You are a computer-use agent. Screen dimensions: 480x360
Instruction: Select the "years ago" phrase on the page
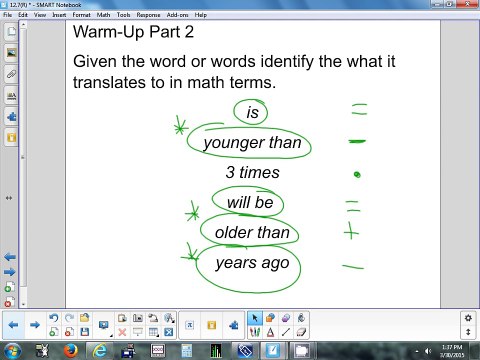coord(252,263)
